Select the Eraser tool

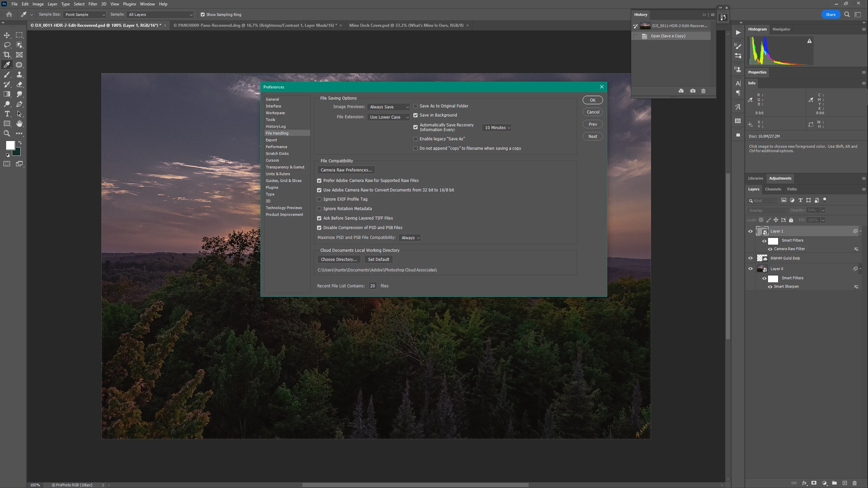point(19,84)
